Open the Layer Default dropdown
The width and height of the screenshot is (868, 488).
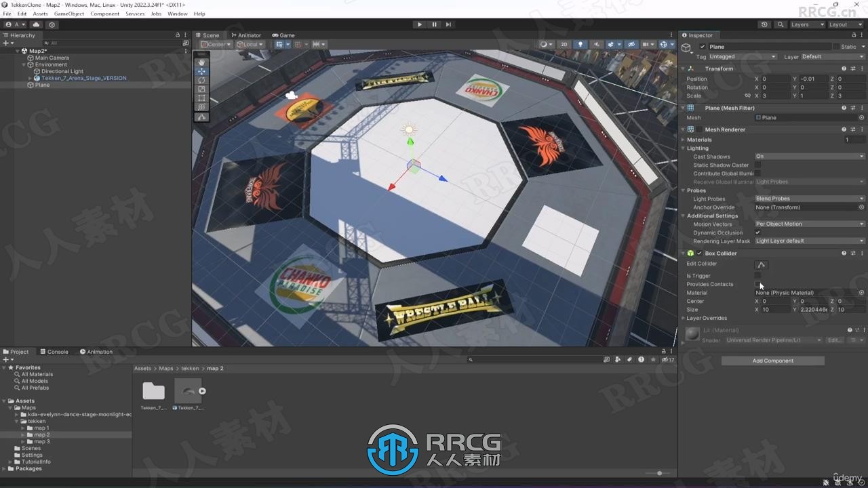(833, 57)
